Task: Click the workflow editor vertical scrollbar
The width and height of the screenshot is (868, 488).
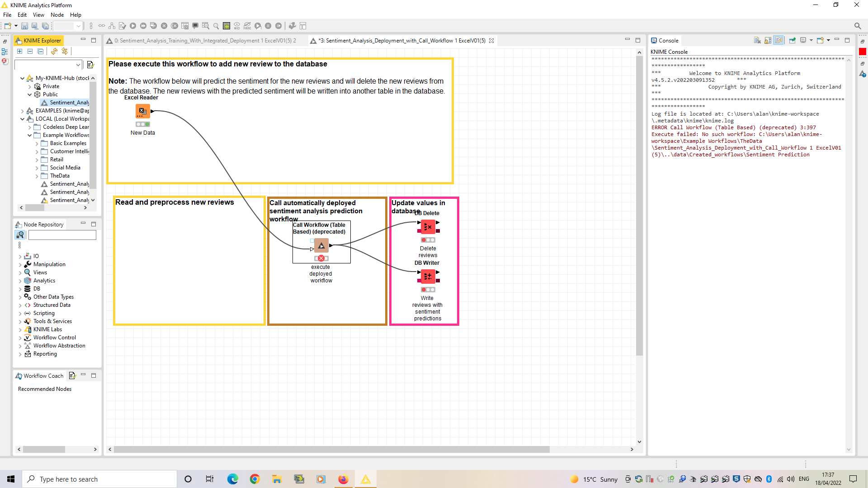Action: coord(639,206)
